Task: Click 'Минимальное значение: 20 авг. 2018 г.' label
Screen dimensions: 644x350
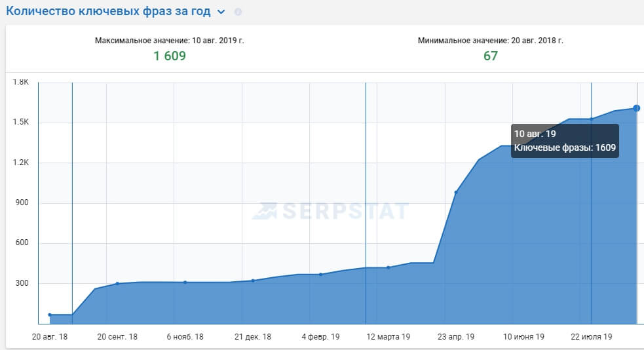Action: 491,40
